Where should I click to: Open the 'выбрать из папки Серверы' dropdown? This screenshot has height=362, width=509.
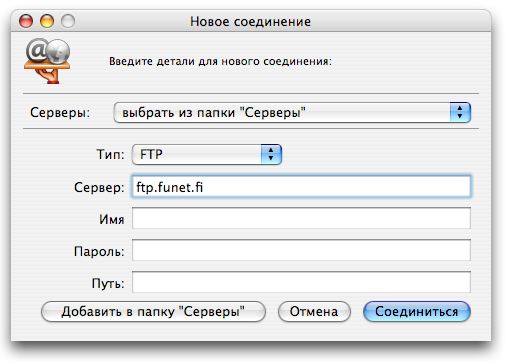pos(292,112)
